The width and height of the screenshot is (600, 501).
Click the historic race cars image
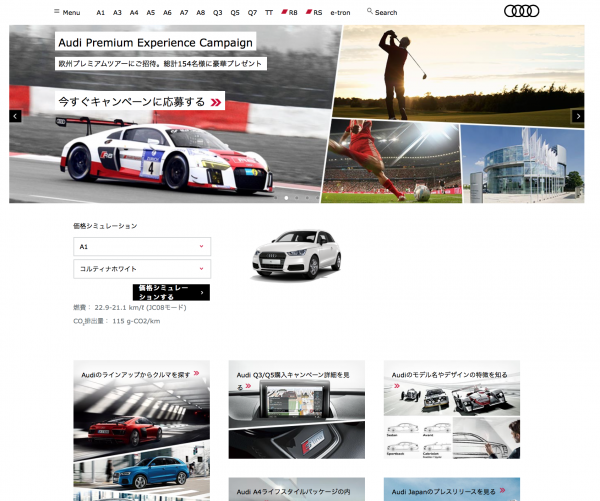(452, 400)
